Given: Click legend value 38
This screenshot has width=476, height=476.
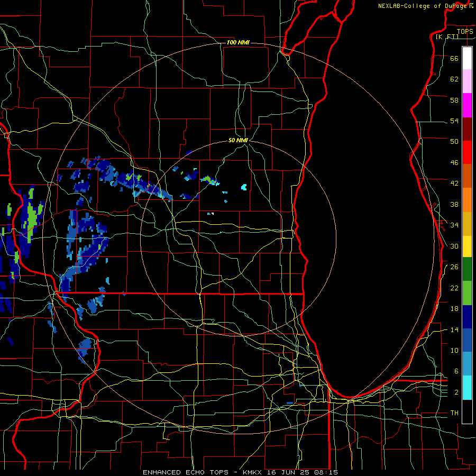Looking at the screenshot, I should point(454,204).
